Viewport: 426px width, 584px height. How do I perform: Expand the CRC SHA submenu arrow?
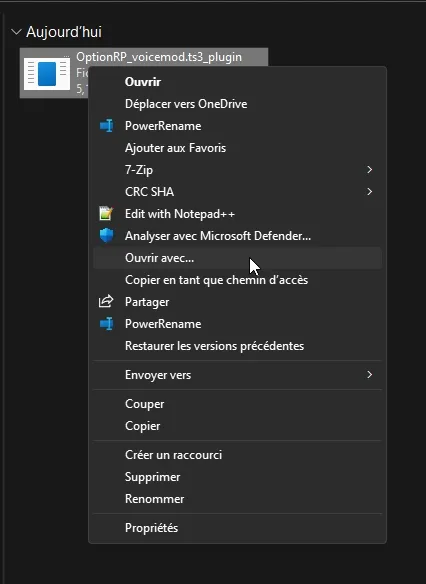pyautogui.click(x=369, y=191)
